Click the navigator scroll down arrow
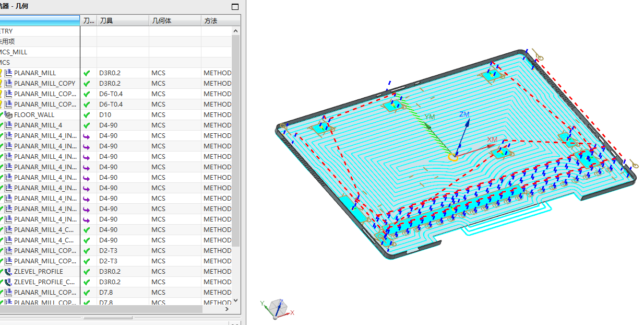 pos(236,300)
